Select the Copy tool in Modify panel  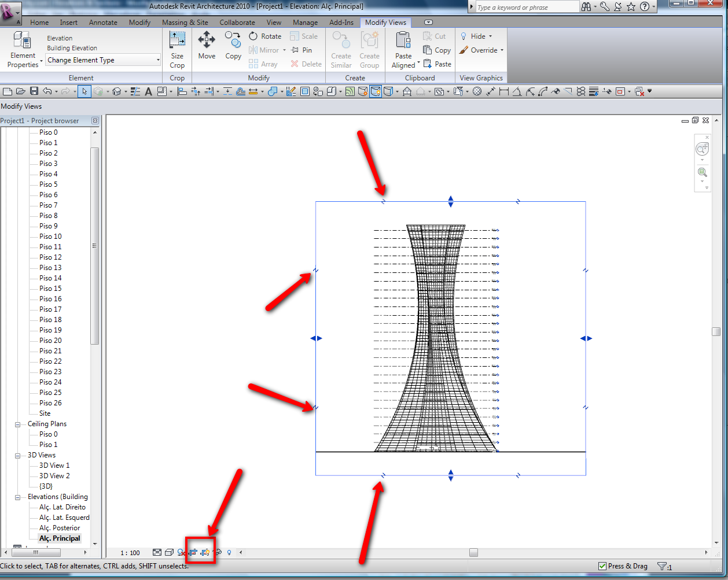[x=233, y=46]
